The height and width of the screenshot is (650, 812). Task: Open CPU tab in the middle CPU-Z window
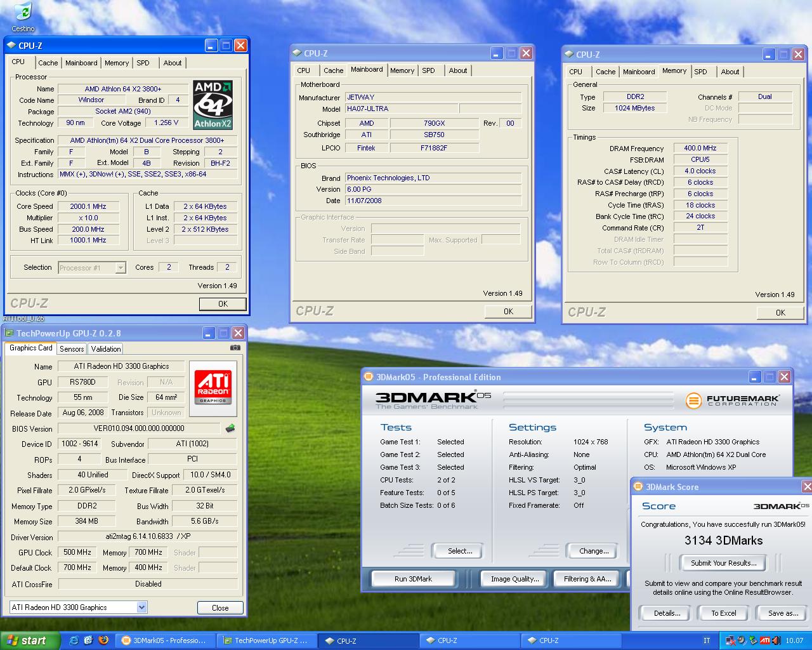point(304,70)
